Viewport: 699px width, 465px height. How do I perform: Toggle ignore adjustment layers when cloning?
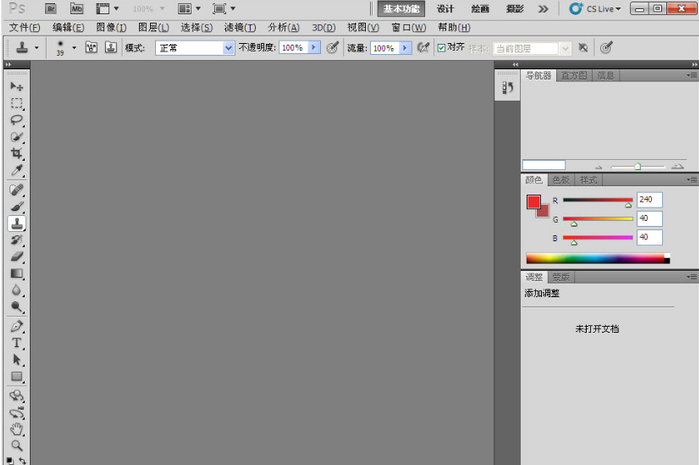(x=583, y=47)
